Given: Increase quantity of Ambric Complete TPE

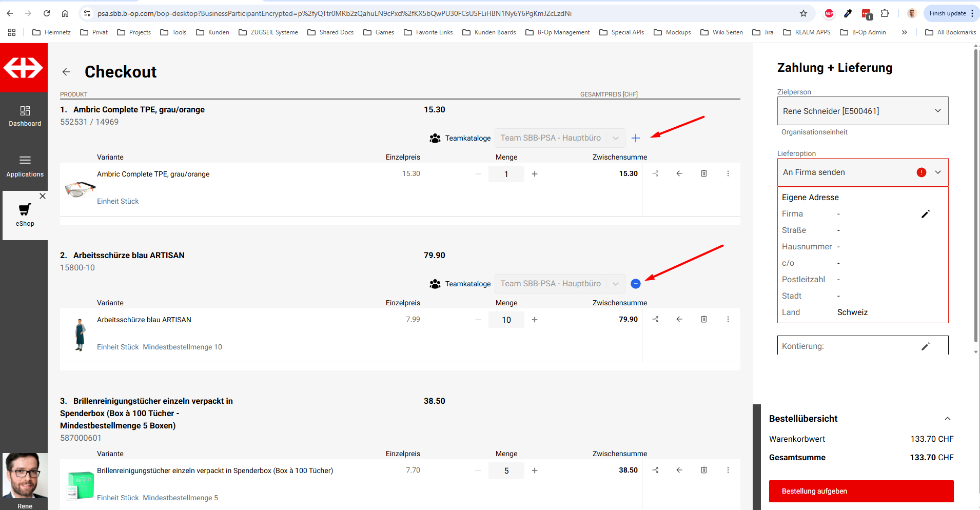Looking at the screenshot, I should [535, 174].
